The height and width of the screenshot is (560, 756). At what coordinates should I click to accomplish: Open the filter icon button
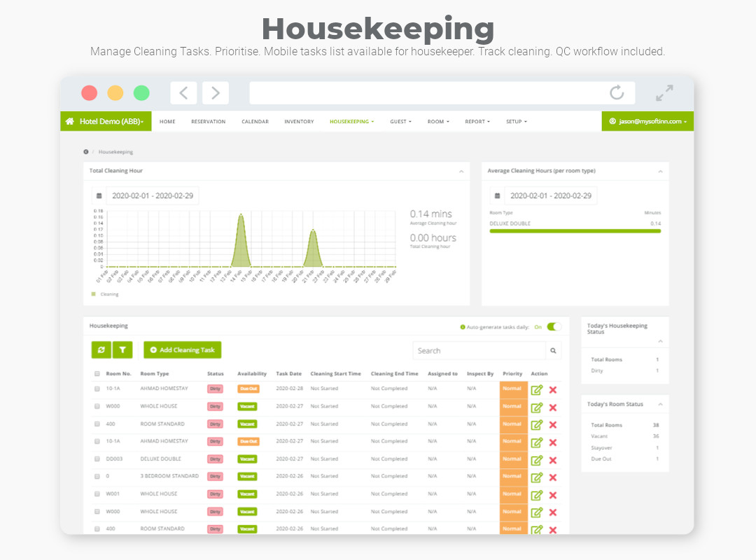(122, 350)
